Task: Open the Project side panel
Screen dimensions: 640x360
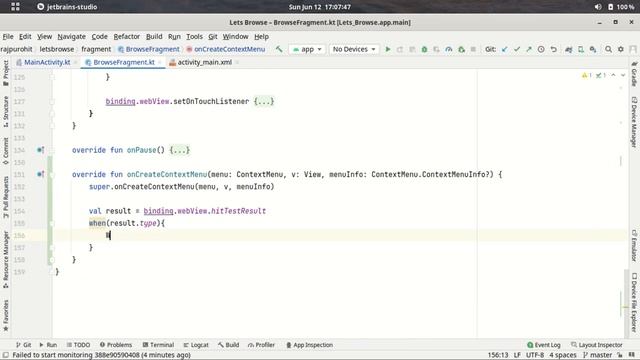Action: click(x=6, y=73)
